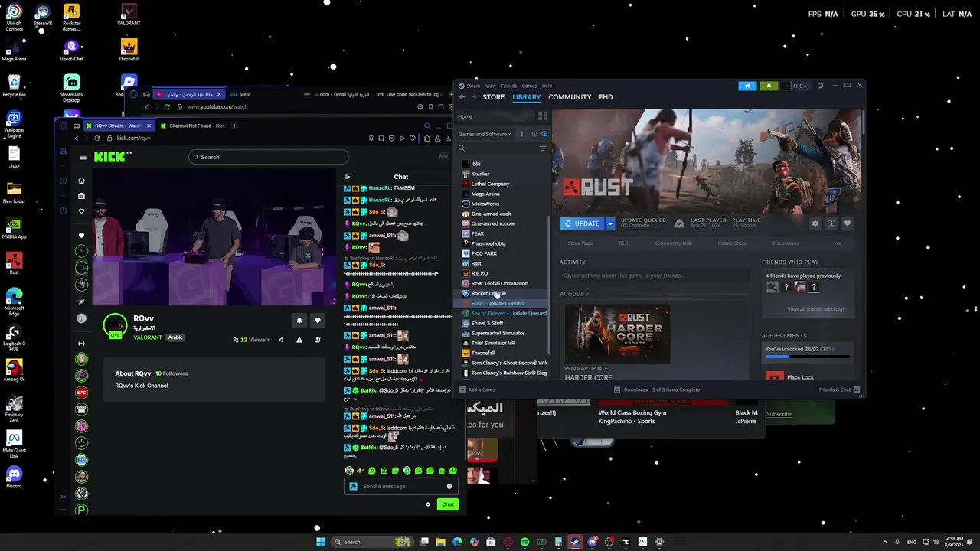Click the Kick home icon in sidebar
This screenshot has height=551, width=980.
point(81,181)
